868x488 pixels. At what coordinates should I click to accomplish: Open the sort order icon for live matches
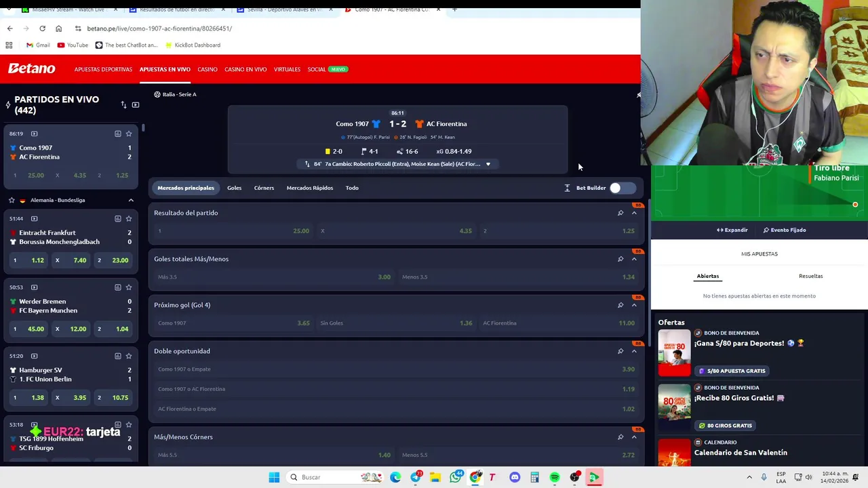pos(123,105)
